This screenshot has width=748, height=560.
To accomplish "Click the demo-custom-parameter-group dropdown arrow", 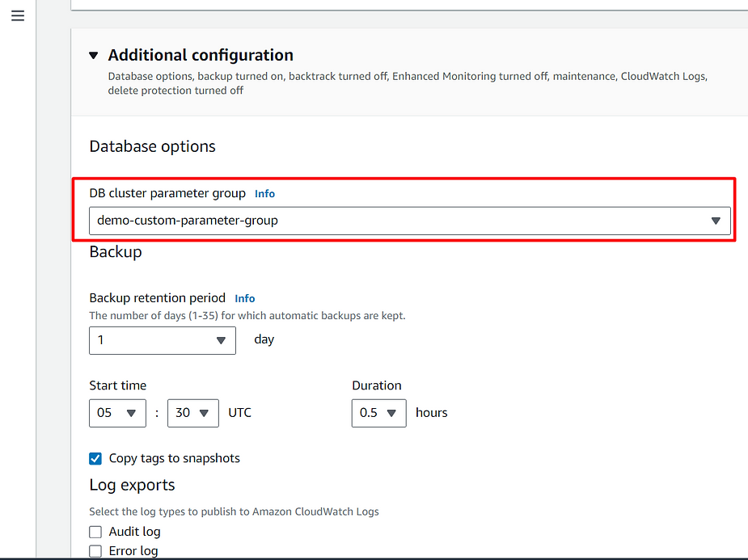I will pyautogui.click(x=716, y=221).
